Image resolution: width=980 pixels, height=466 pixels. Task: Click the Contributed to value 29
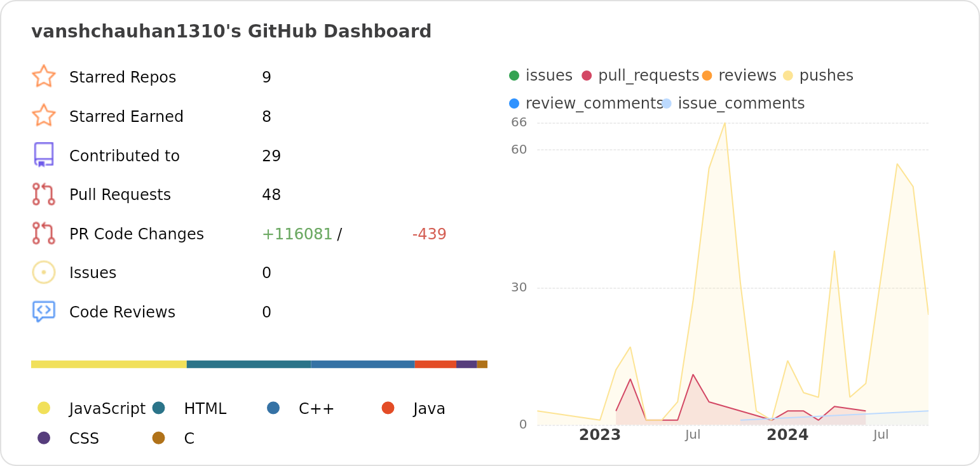pos(271,156)
